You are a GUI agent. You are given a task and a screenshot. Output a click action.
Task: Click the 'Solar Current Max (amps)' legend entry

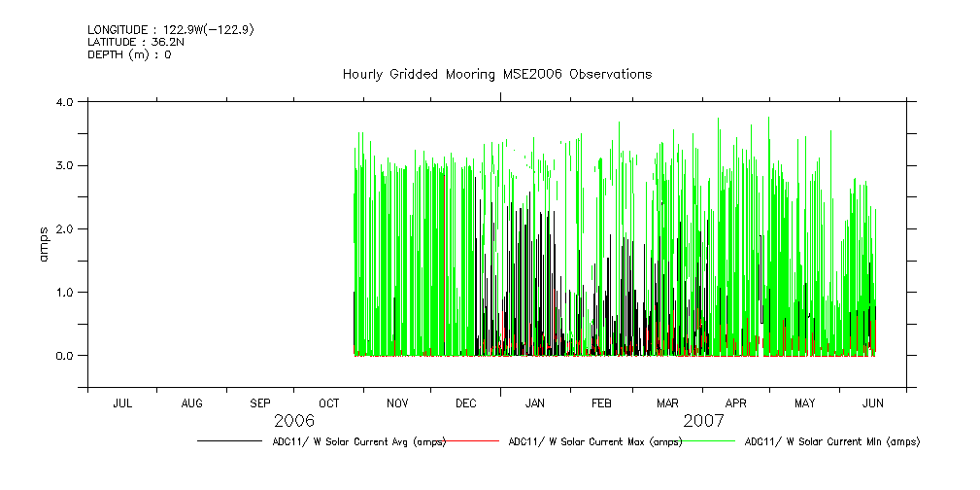(594, 441)
